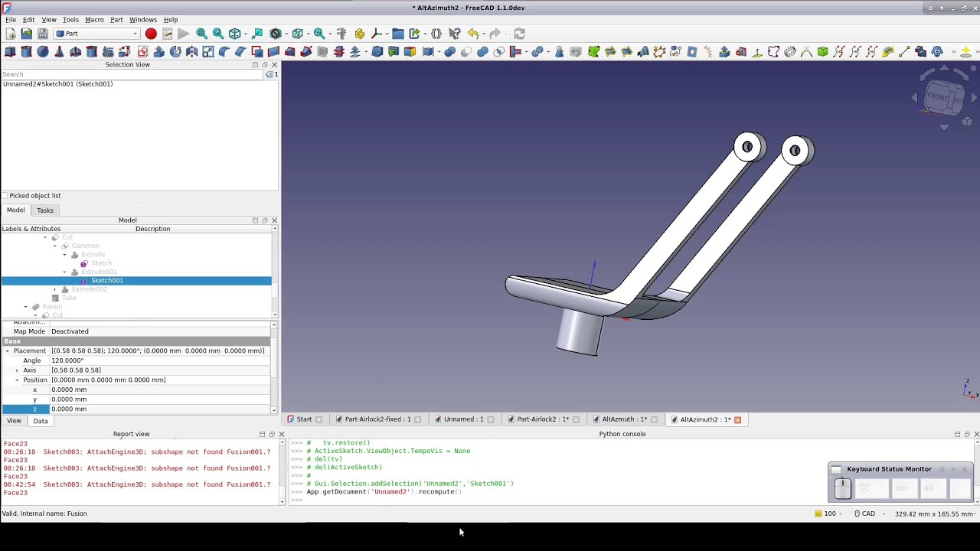Open the File menu

(11, 20)
